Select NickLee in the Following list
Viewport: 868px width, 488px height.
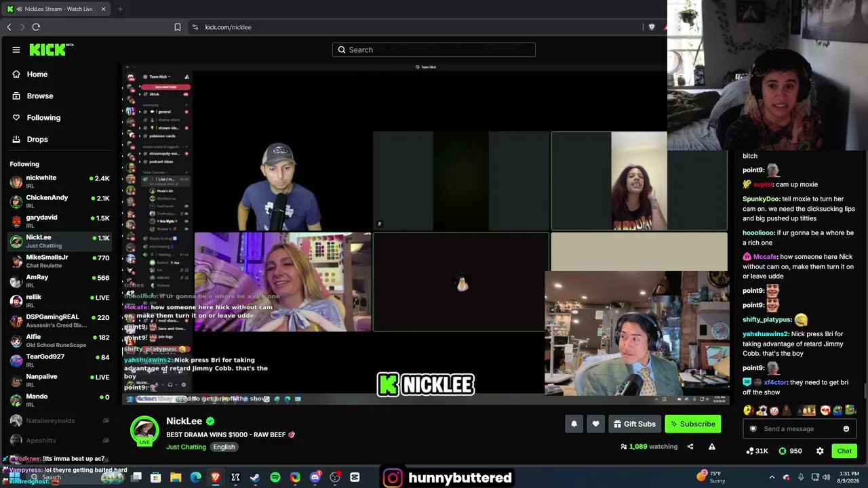point(60,241)
